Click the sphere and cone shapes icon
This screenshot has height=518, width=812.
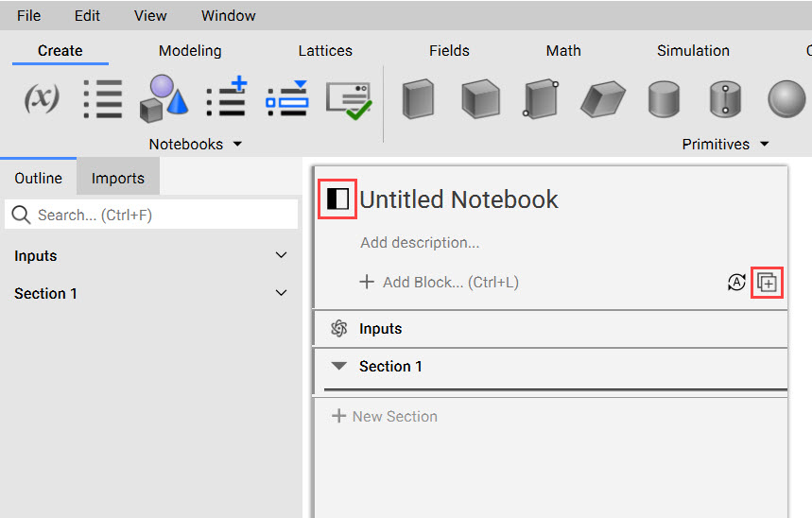[x=164, y=98]
